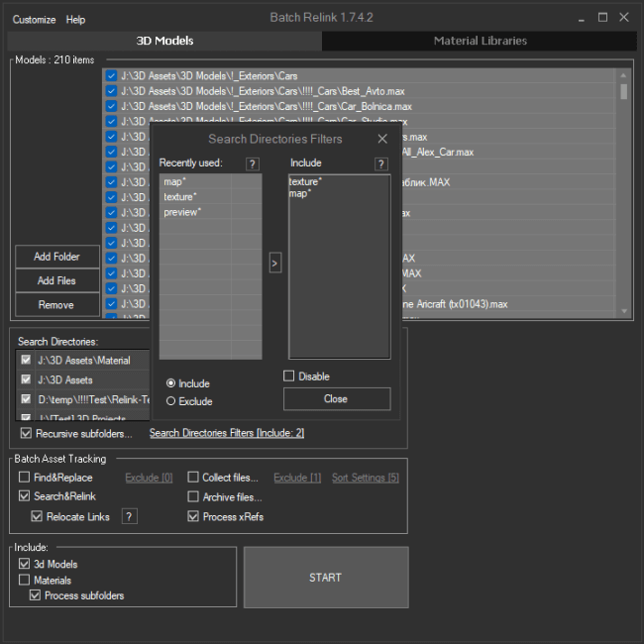Click the scroll-up arrow of models list

623,75
